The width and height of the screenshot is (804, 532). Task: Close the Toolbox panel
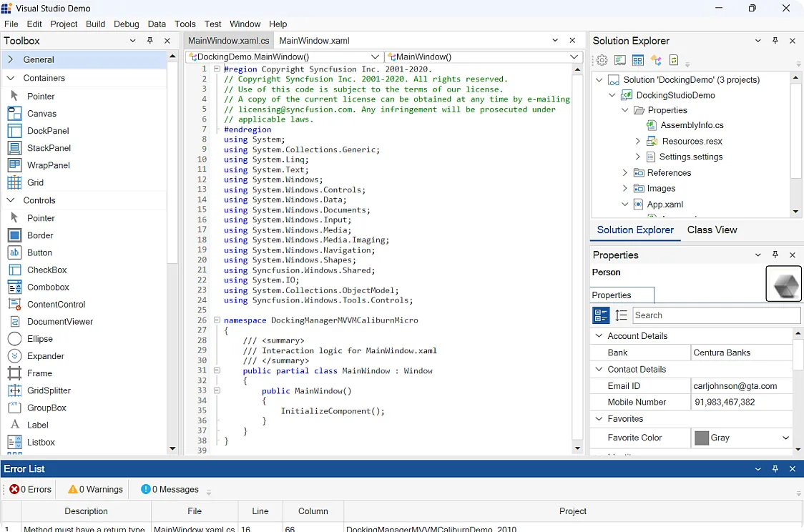(167, 41)
